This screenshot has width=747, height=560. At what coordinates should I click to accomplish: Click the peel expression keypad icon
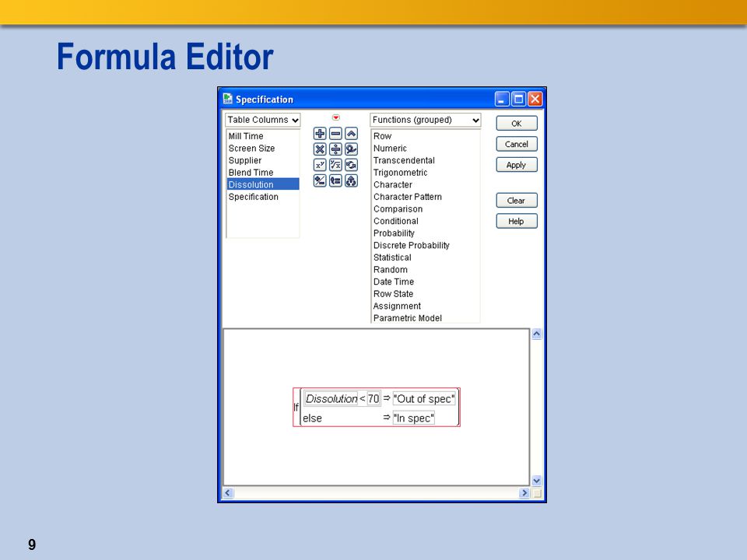(x=351, y=181)
